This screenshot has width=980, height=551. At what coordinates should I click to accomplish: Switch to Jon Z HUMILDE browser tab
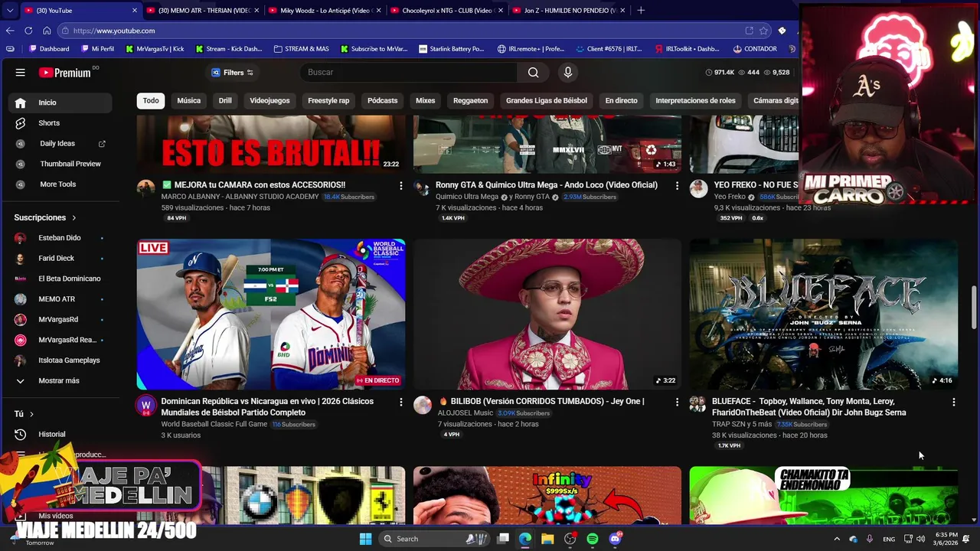click(x=568, y=11)
